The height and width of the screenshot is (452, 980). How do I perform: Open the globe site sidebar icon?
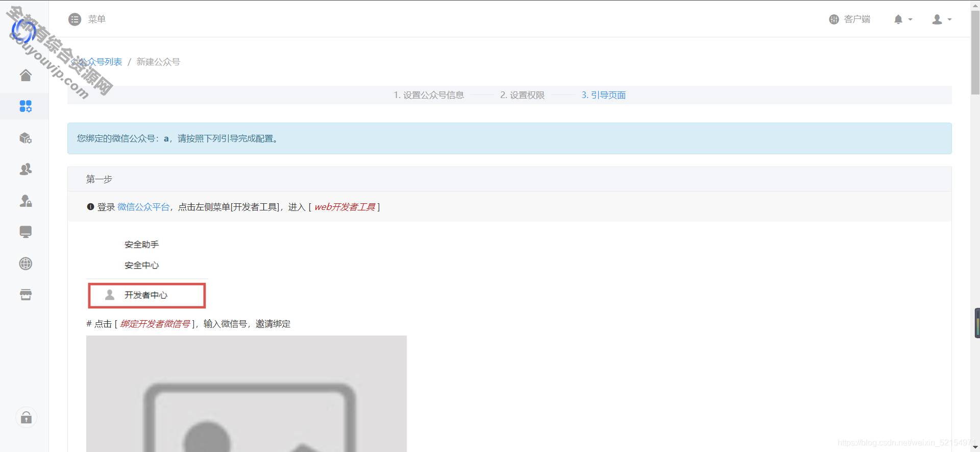click(26, 264)
